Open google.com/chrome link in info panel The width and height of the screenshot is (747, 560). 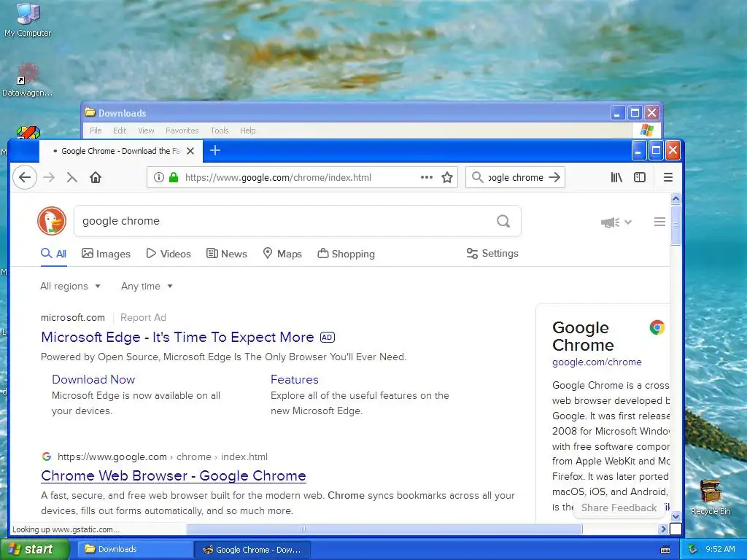pyautogui.click(x=597, y=362)
